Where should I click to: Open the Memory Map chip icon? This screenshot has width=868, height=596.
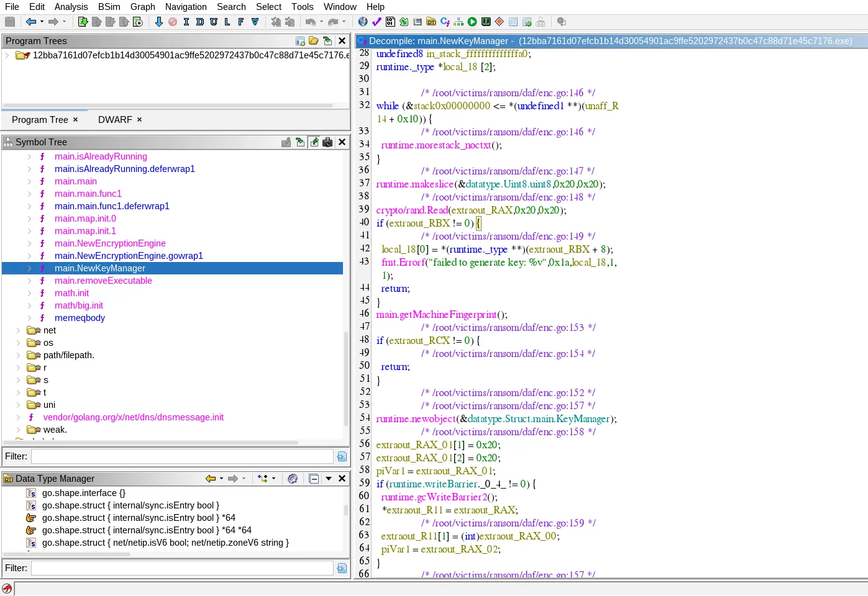click(486, 22)
